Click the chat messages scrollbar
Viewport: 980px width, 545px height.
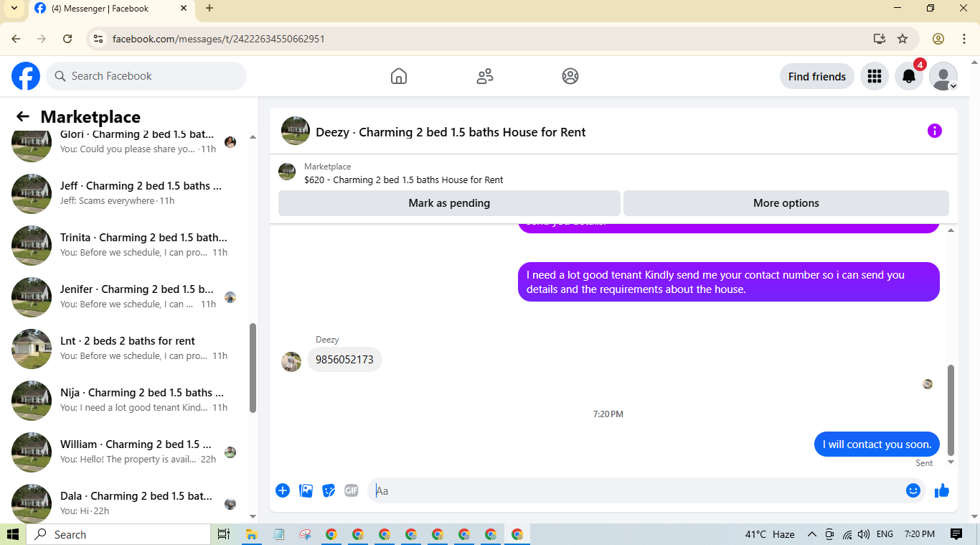coord(951,409)
